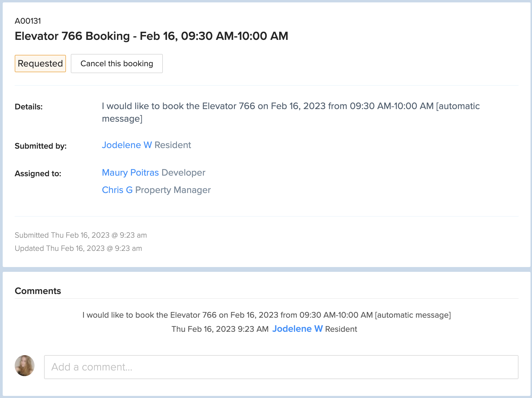Open Jodelene W profile in Submitted by
This screenshot has width=532, height=398.
click(127, 145)
